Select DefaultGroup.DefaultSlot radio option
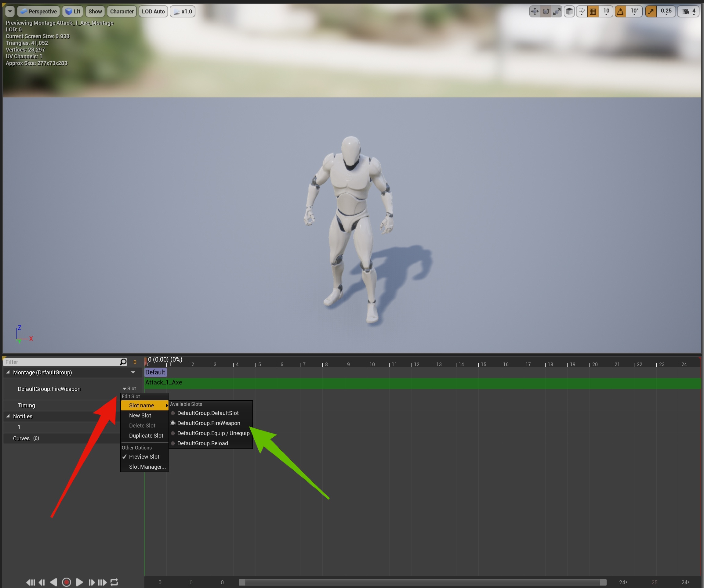The image size is (704, 588). click(x=208, y=413)
